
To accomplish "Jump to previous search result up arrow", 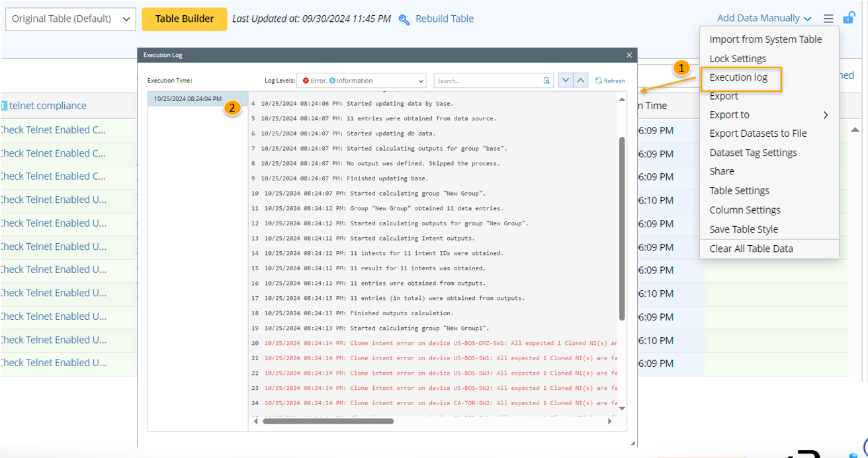I will tap(581, 81).
